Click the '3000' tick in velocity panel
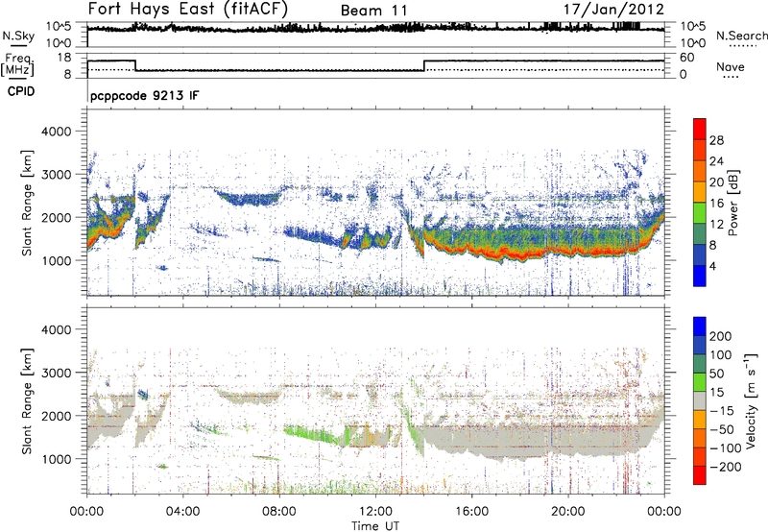Screen dimensions: 768x532 pyautogui.click(x=56, y=373)
